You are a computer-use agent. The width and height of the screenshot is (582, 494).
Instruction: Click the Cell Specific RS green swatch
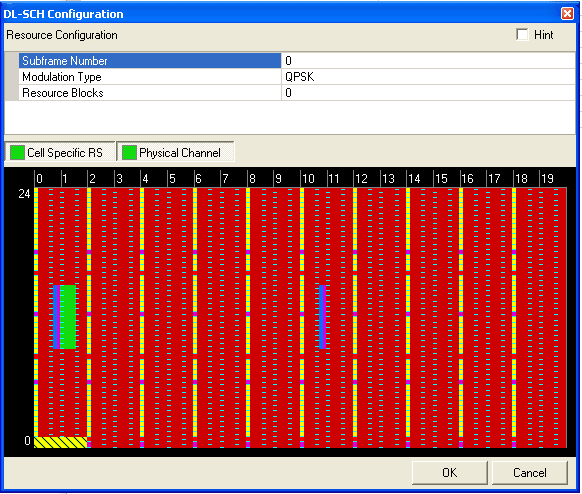tap(17, 153)
